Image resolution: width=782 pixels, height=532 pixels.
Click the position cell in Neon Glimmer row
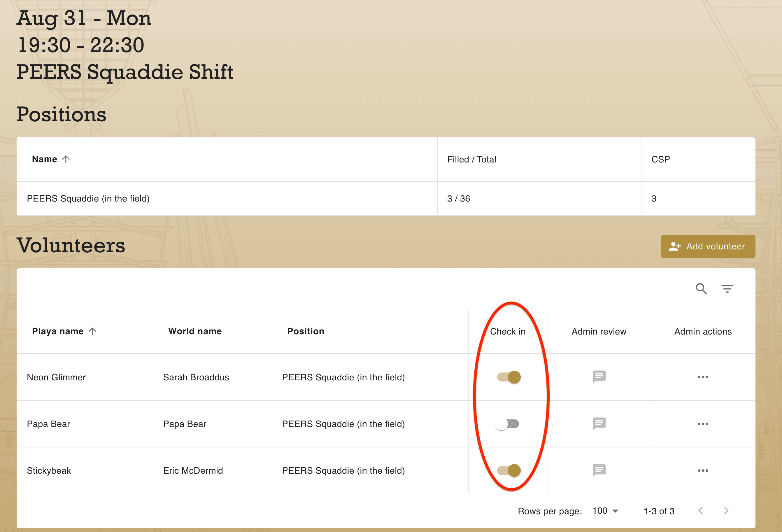[x=343, y=377]
